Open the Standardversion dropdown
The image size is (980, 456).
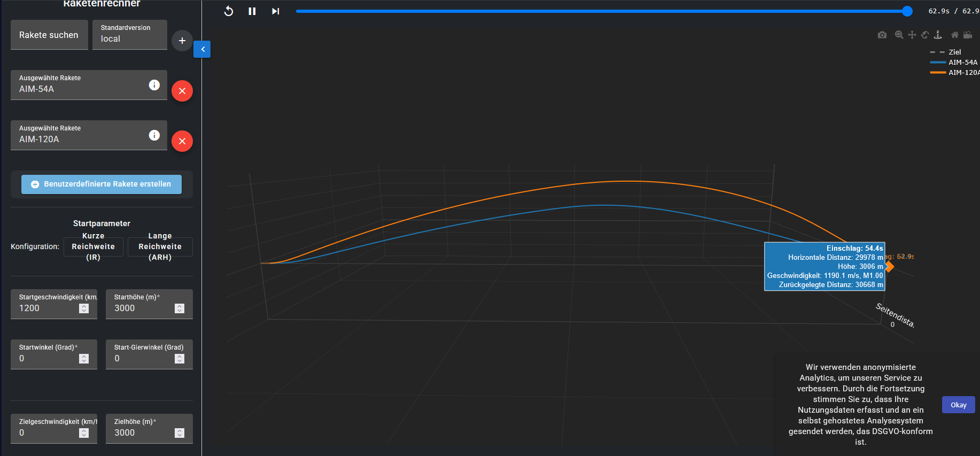point(130,35)
